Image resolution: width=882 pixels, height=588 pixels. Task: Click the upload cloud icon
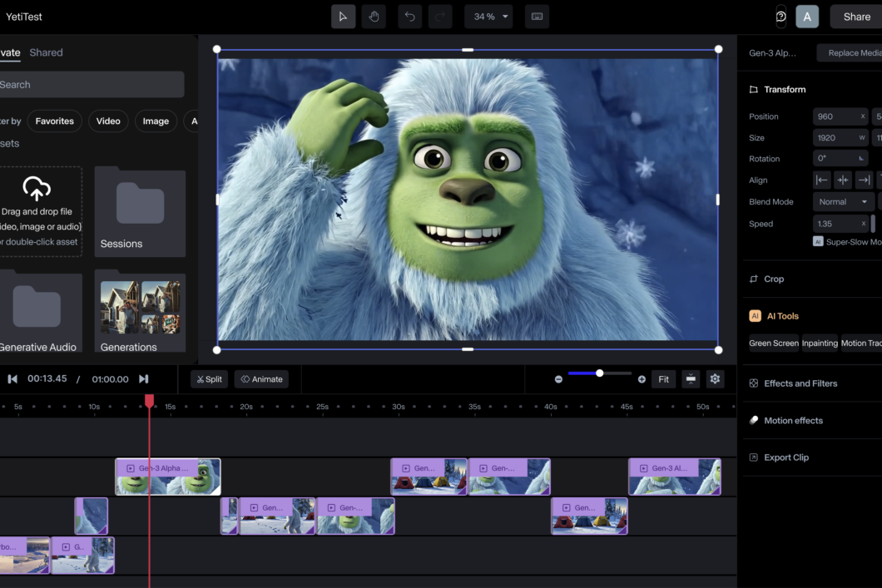tap(37, 188)
